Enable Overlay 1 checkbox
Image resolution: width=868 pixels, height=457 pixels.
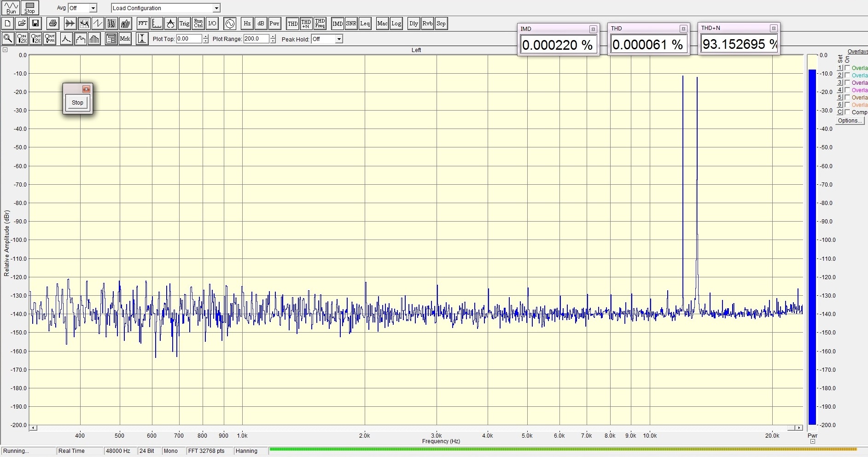(847, 68)
